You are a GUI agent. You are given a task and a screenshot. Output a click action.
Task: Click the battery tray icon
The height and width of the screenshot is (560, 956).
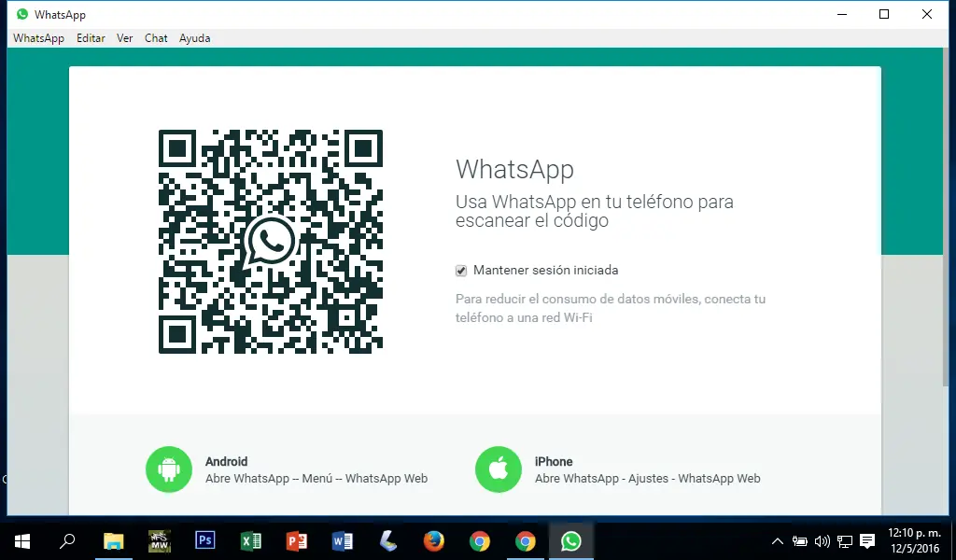point(799,541)
